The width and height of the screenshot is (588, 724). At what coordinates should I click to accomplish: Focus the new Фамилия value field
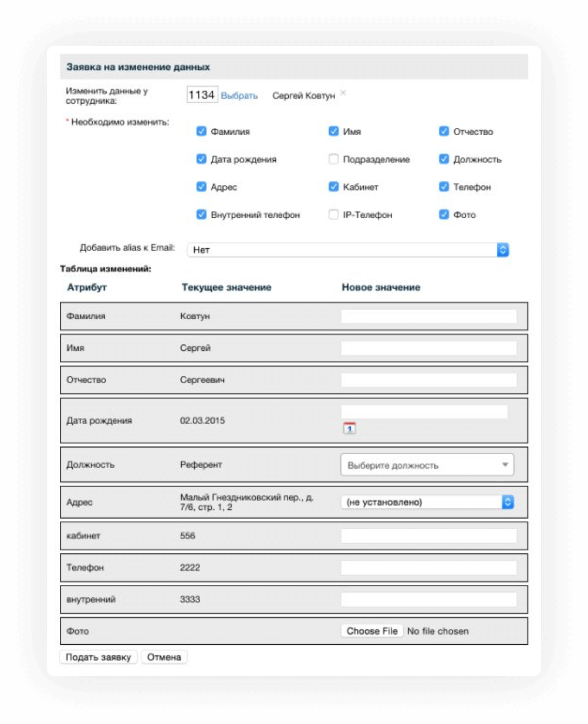pos(428,316)
